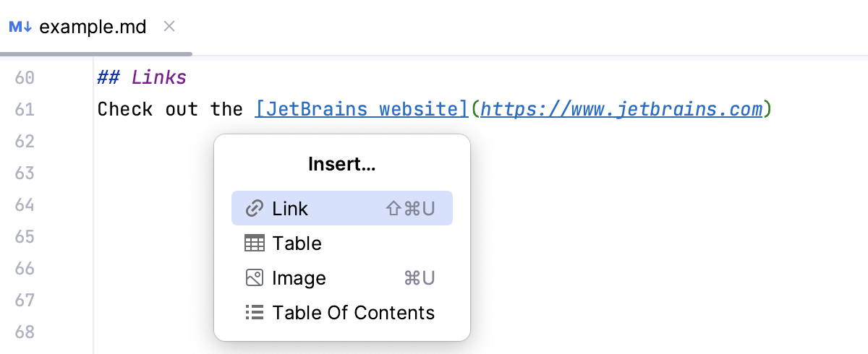Click the image icon in Insert popup
Viewport: 868px width, 354px height.
pos(254,278)
